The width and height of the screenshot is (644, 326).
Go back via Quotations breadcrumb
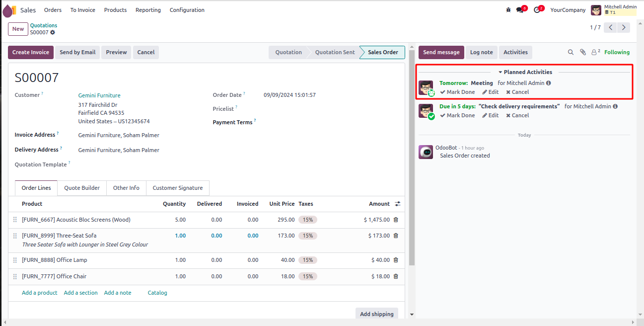(x=44, y=25)
